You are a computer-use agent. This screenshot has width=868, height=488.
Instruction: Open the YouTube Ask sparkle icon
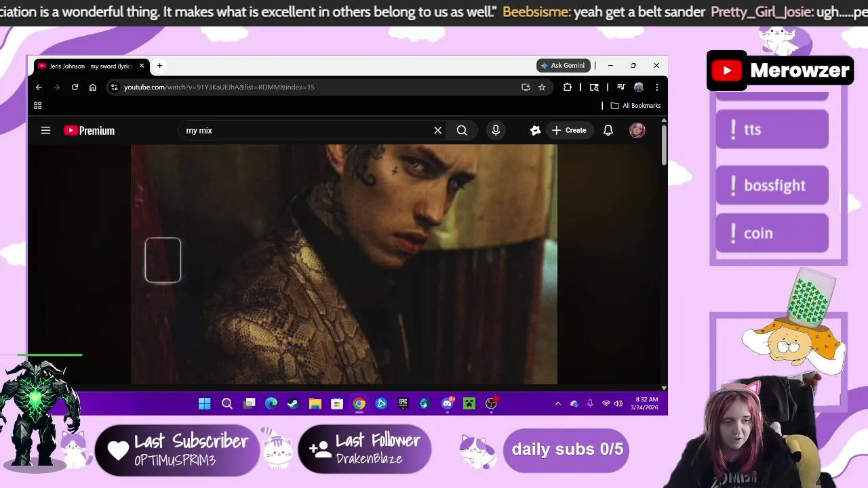pos(536,130)
